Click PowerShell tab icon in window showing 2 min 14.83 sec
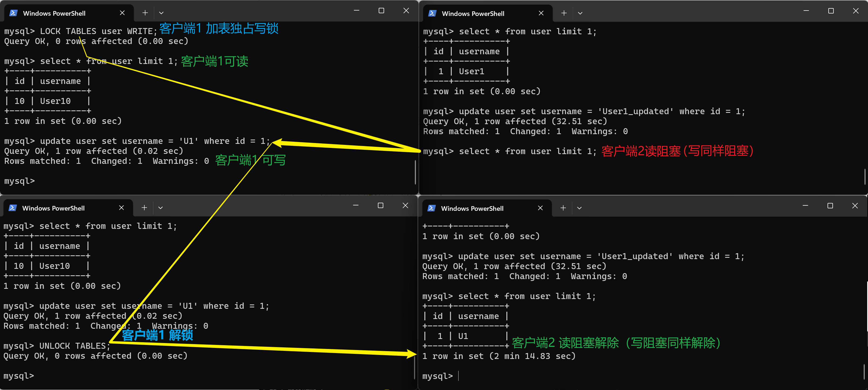The image size is (868, 390). (x=432, y=208)
